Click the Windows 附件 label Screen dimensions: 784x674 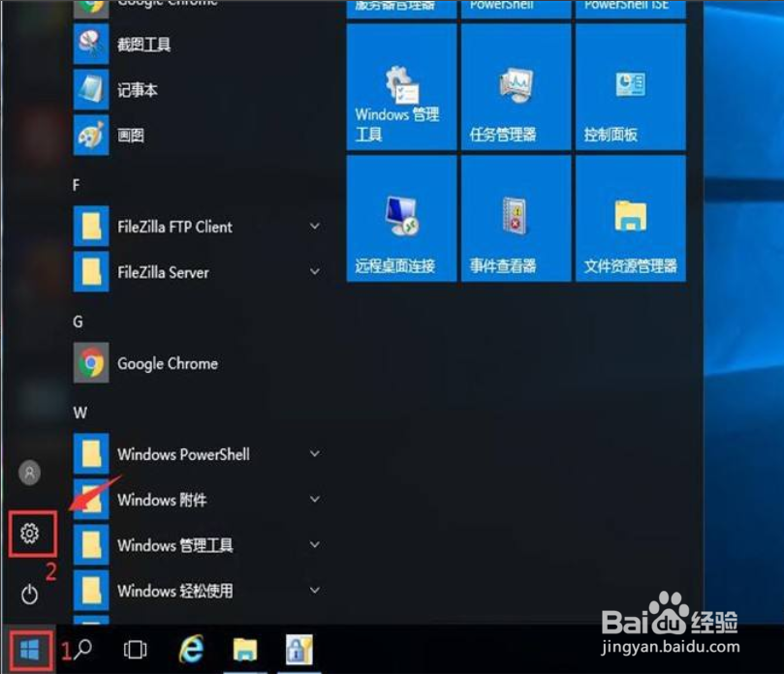click(x=162, y=500)
